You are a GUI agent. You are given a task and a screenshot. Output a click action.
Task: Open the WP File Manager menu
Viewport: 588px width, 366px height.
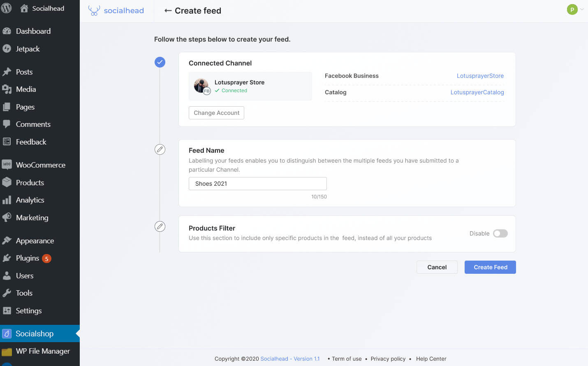pyautogui.click(x=40, y=351)
